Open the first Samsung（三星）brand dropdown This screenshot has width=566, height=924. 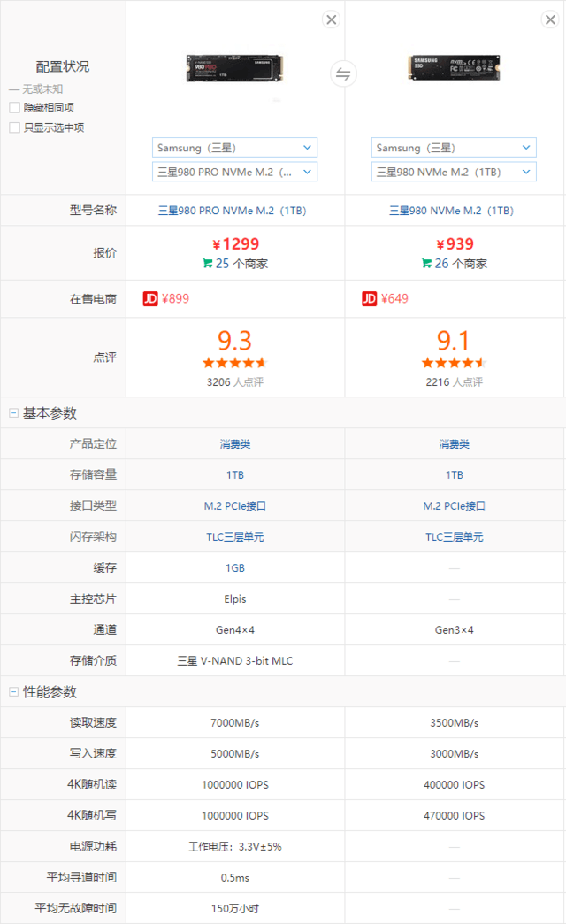pyautogui.click(x=234, y=147)
